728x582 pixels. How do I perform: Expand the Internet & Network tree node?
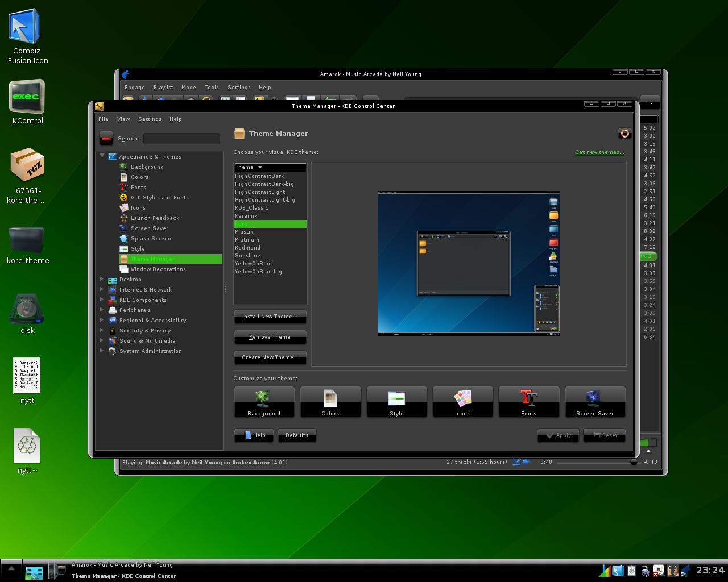[102, 289]
